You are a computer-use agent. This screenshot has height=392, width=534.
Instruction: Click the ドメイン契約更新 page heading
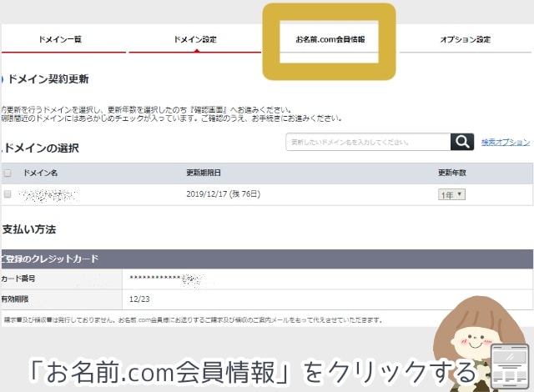pyautogui.click(x=48, y=79)
